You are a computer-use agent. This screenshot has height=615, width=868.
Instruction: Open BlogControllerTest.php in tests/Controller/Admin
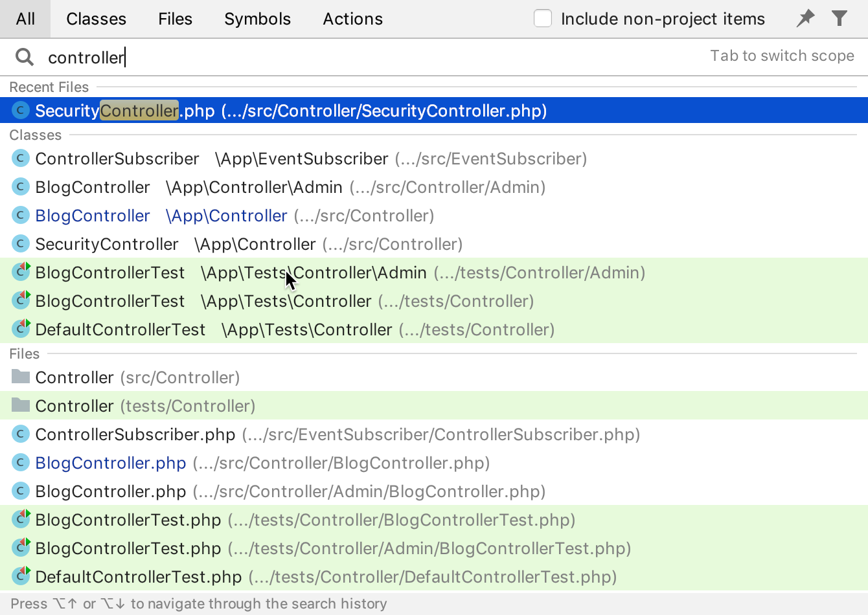[x=434, y=548]
